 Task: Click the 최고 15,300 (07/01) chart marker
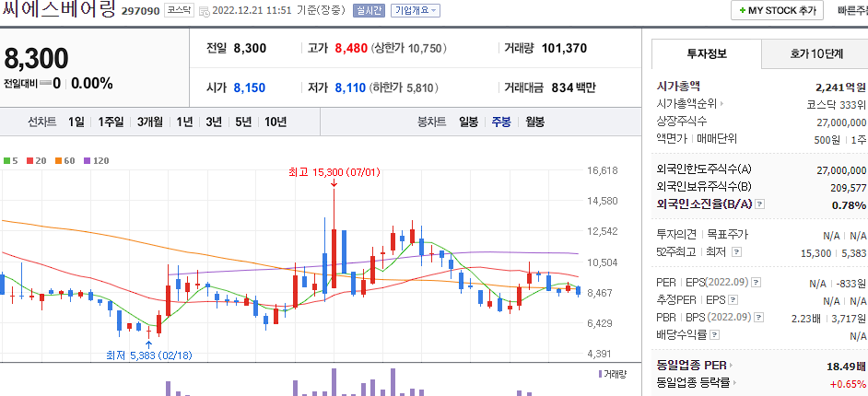coord(334,172)
